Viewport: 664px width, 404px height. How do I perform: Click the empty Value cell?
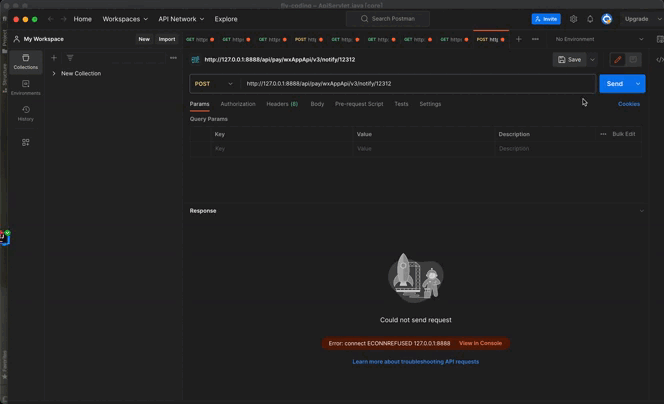pyautogui.click(x=423, y=149)
